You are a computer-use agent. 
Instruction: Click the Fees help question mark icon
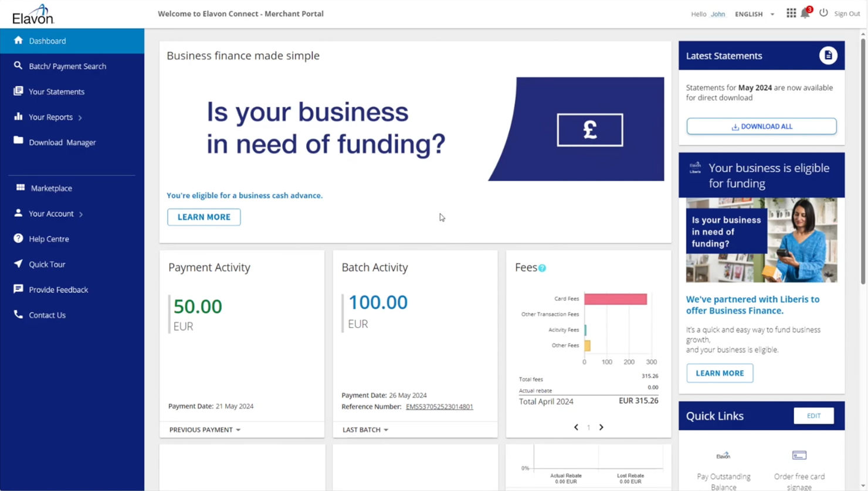click(542, 268)
